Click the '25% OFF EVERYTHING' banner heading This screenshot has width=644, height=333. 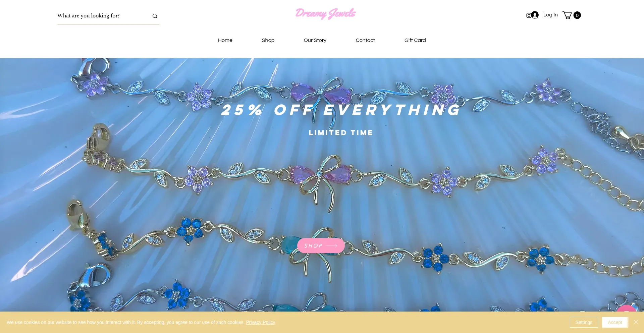pos(341,110)
